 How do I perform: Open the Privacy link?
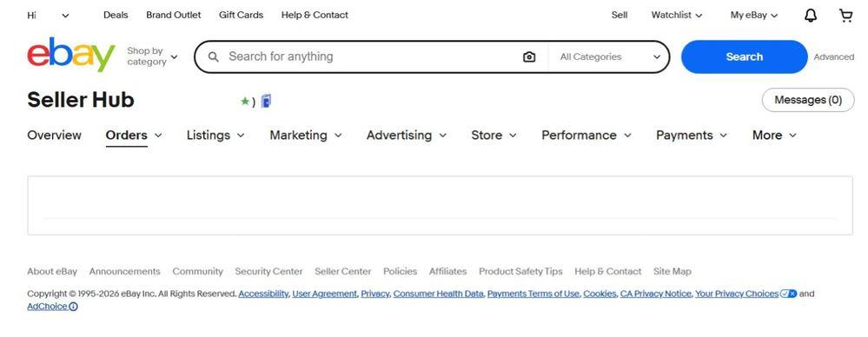[x=374, y=294]
